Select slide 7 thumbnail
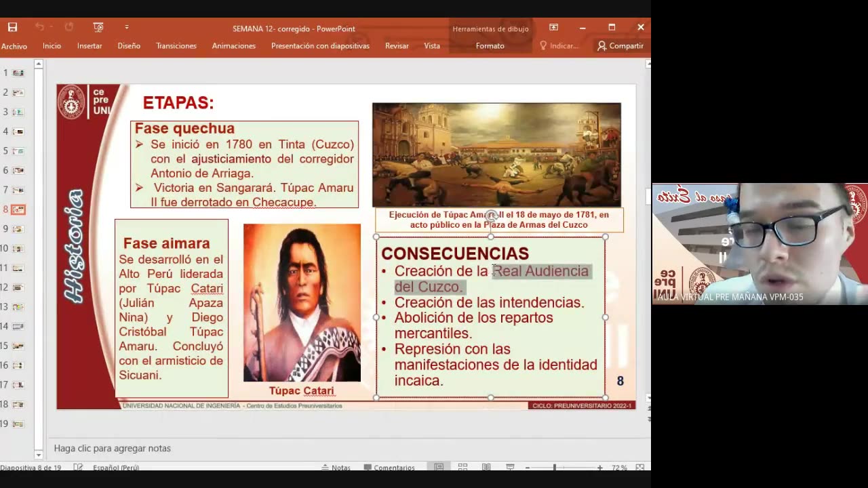This screenshot has height=488, width=868. click(18, 190)
